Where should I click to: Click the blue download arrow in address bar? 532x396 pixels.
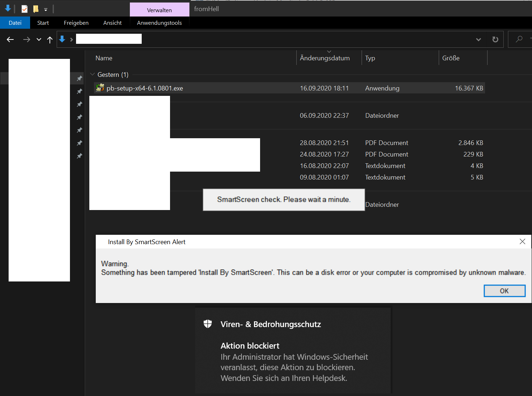[x=62, y=39]
